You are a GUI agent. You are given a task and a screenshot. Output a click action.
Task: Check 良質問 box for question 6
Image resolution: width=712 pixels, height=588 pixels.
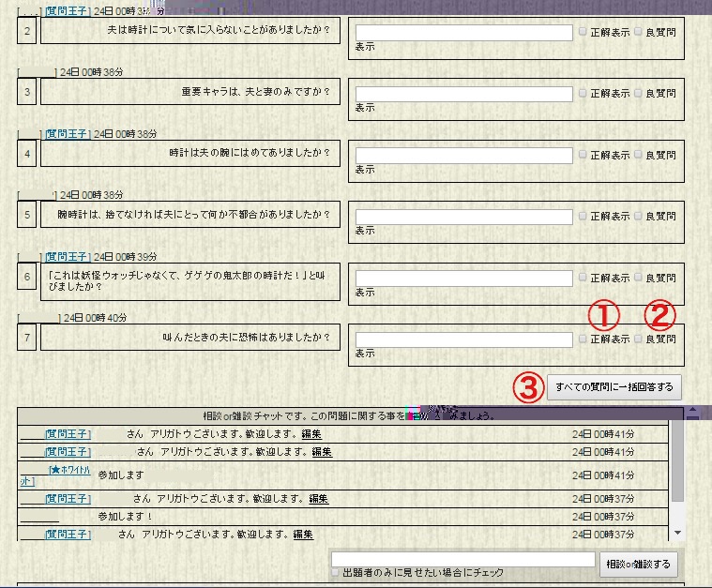pyautogui.click(x=639, y=278)
